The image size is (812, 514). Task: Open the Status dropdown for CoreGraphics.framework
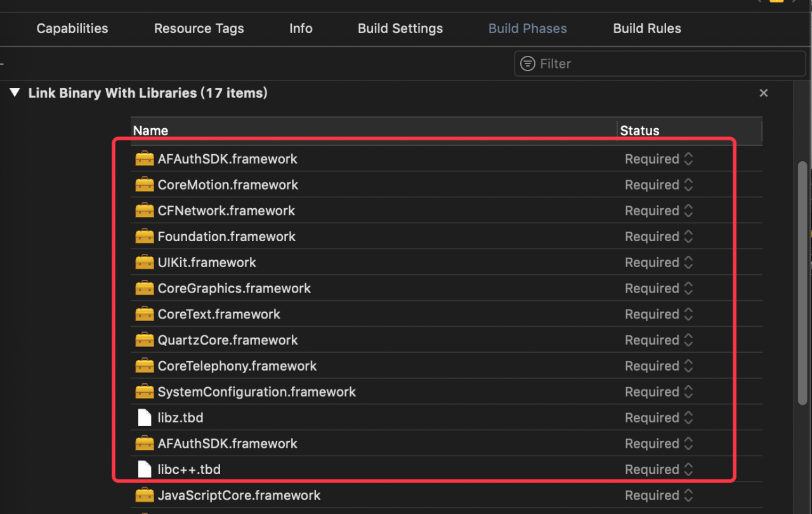coord(659,288)
